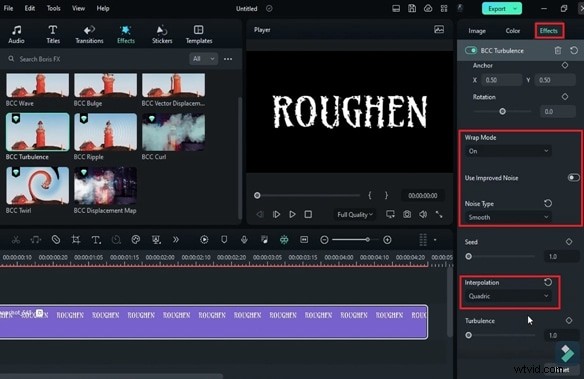Open the color palette tool in timeline toolbar
584x379 pixels.
[136, 240]
